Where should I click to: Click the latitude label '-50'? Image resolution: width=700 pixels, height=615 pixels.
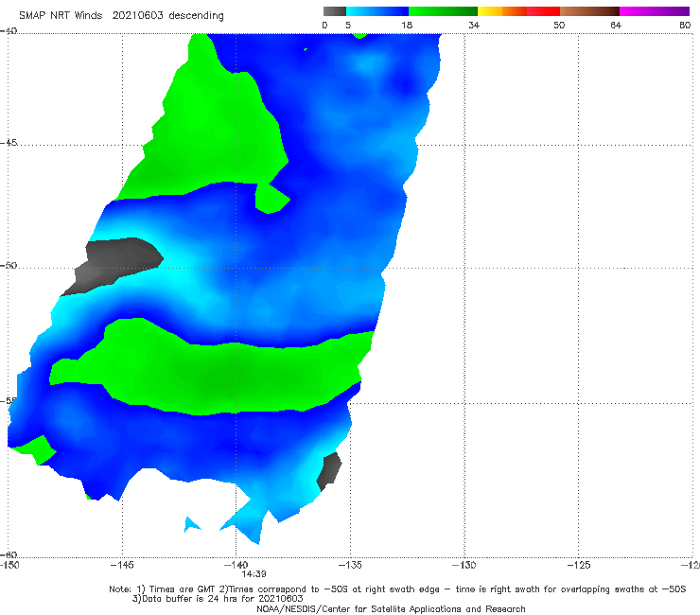9,265
